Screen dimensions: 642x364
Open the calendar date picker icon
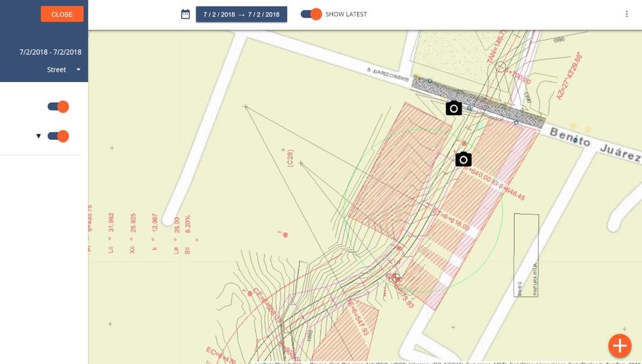[186, 14]
